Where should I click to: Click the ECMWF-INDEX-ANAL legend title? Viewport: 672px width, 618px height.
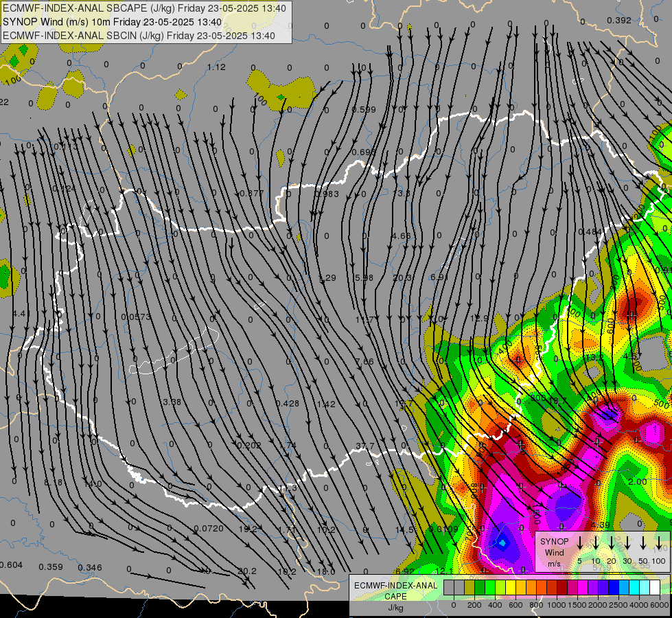point(395,586)
